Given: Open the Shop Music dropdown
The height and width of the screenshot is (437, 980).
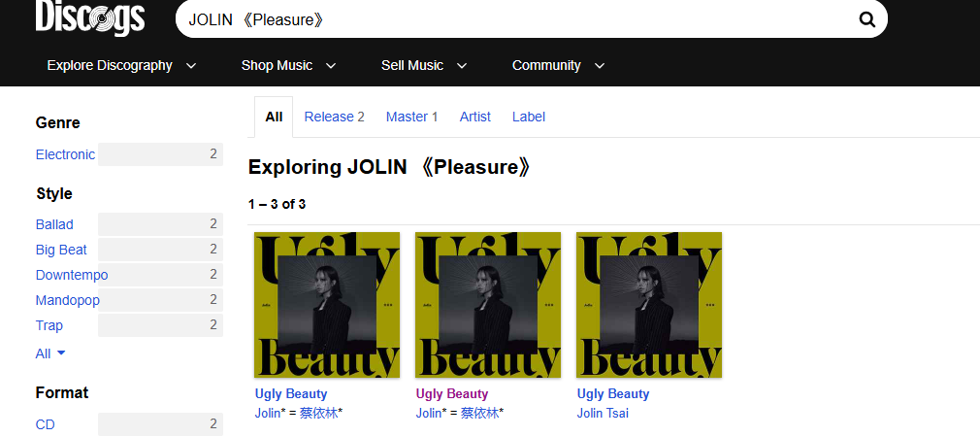Looking at the screenshot, I should (x=289, y=66).
